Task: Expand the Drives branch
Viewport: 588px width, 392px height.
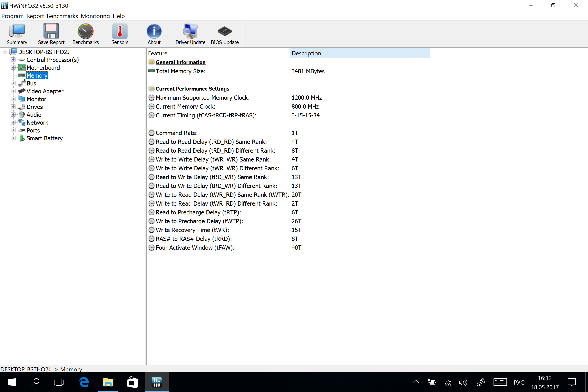Action: tap(13, 107)
